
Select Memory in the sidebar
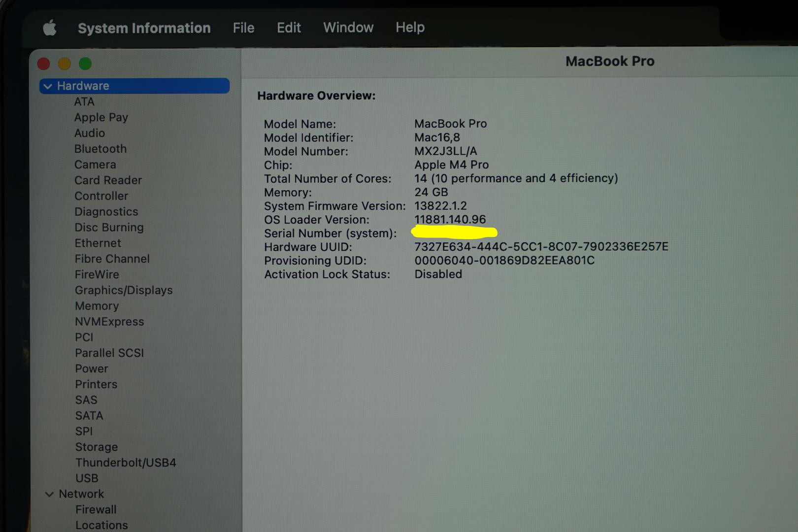point(97,306)
